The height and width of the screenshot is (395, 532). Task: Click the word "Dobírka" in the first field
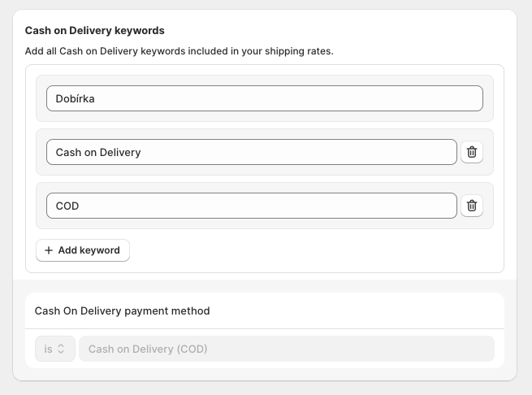point(76,99)
